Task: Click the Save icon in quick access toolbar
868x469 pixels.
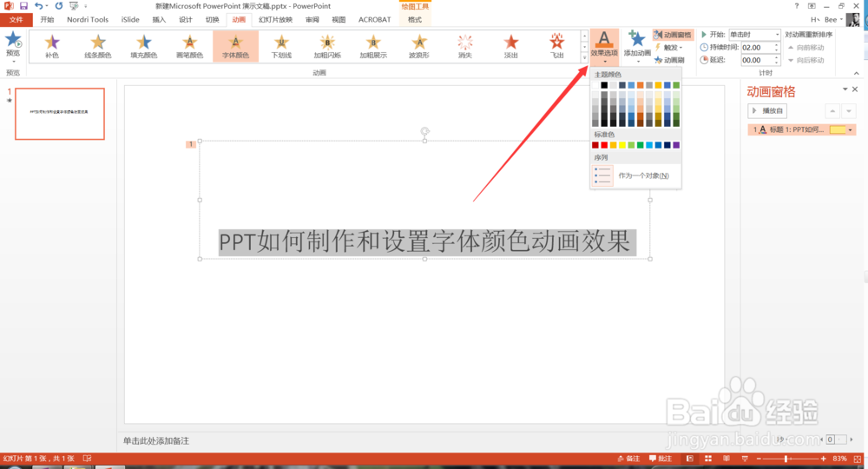Action: pyautogui.click(x=23, y=5)
